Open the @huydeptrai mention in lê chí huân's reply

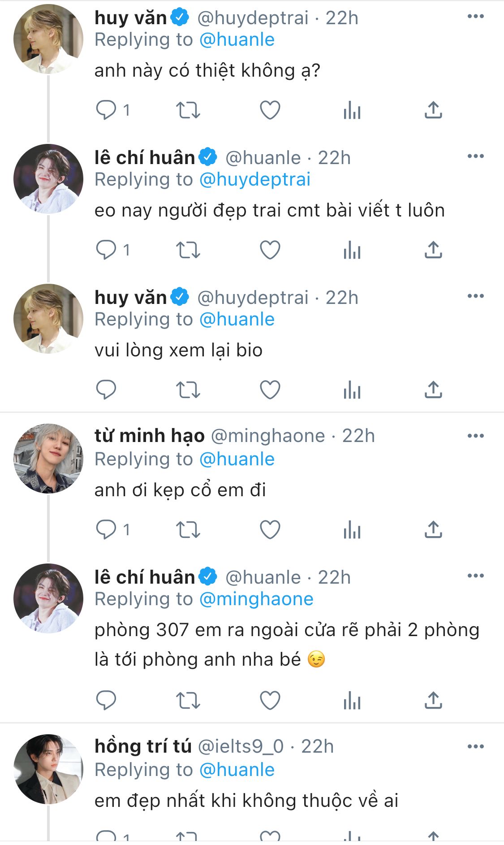click(x=255, y=179)
